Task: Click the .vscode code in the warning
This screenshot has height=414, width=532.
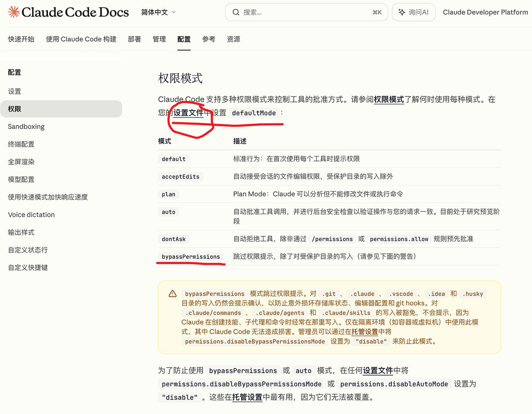Action: [x=401, y=294]
